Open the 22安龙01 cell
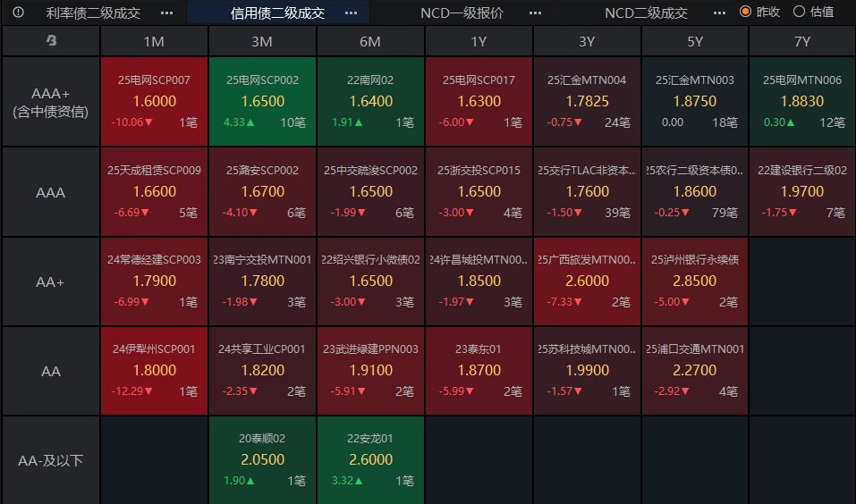856x504 pixels. click(x=370, y=460)
